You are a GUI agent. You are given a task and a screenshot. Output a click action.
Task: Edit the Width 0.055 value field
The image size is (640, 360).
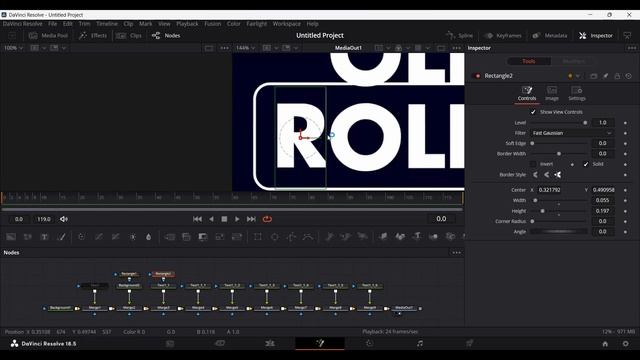pos(602,200)
